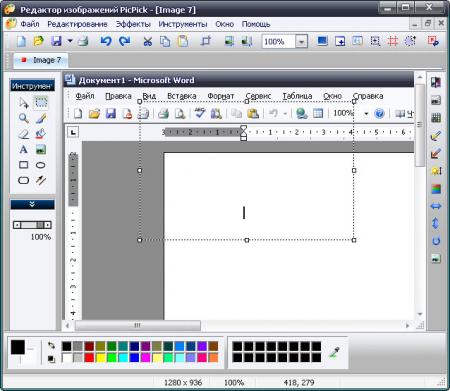Click the vertical scrollbar down arrow
This screenshot has height=391, width=450.
(x=420, y=314)
